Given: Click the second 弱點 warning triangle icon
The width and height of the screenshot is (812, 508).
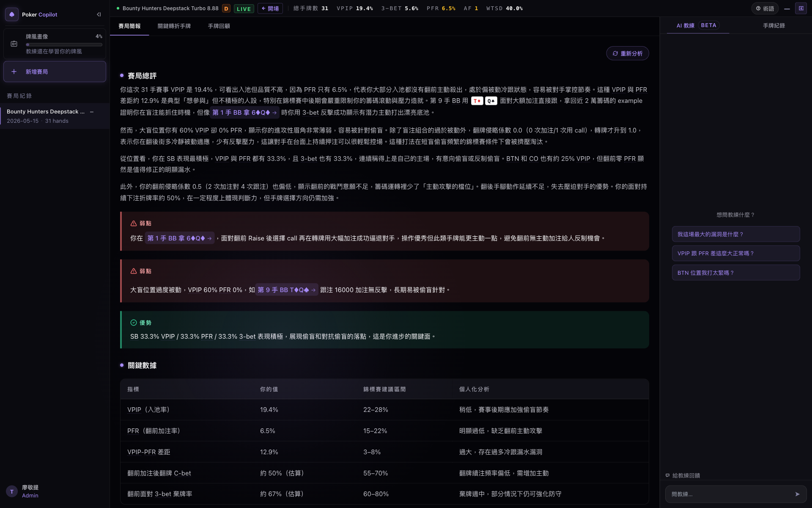Looking at the screenshot, I should point(134,271).
